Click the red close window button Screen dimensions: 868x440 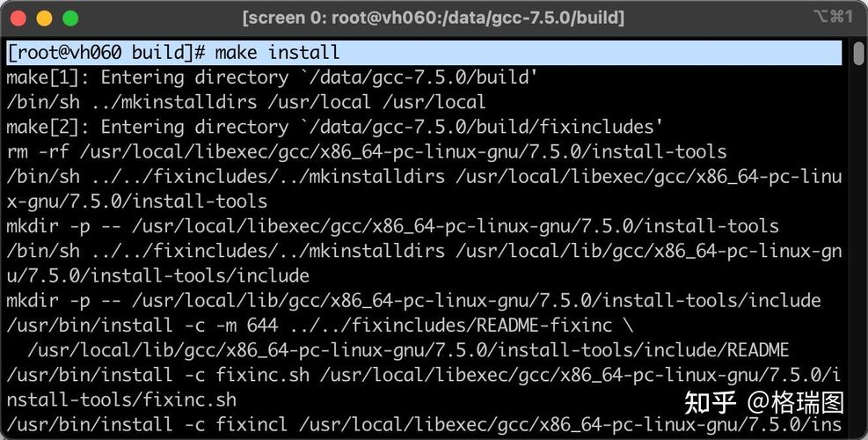click(18, 18)
